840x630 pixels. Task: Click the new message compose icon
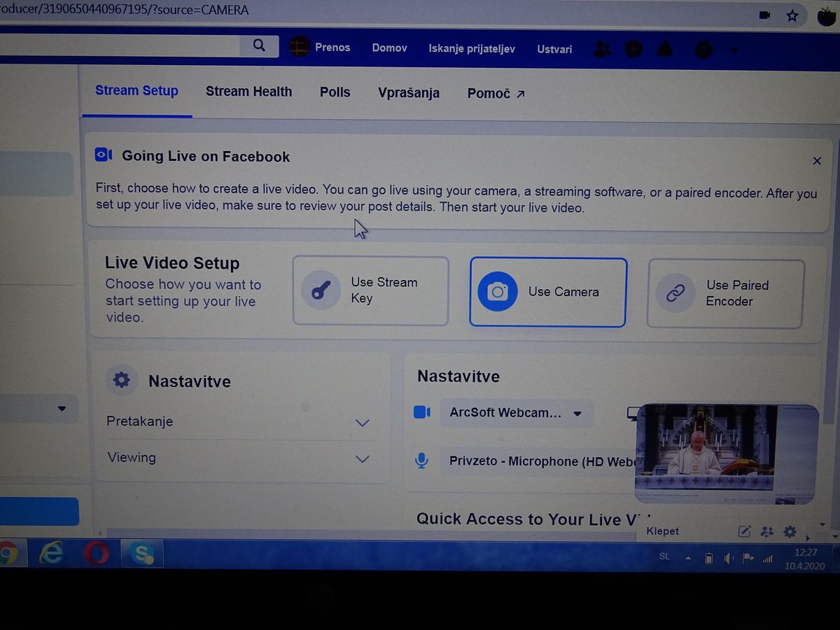tap(744, 532)
